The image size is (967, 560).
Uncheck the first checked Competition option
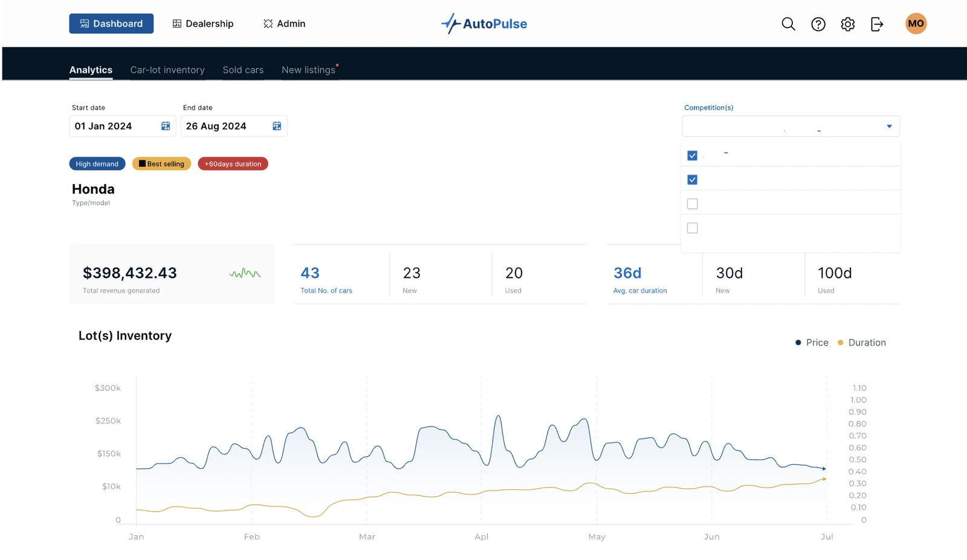click(693, 155)
